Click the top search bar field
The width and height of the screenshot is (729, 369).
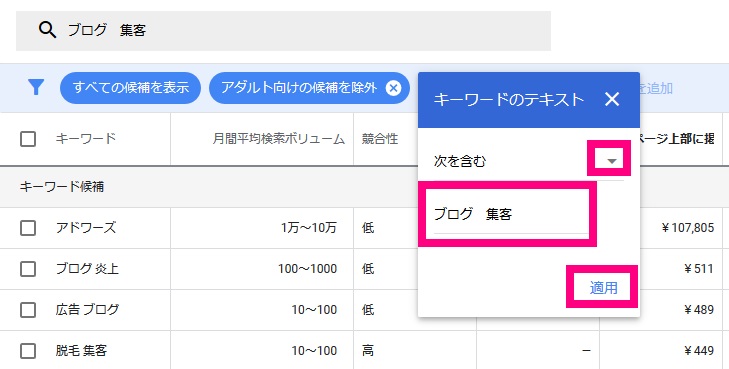[284, 31]
